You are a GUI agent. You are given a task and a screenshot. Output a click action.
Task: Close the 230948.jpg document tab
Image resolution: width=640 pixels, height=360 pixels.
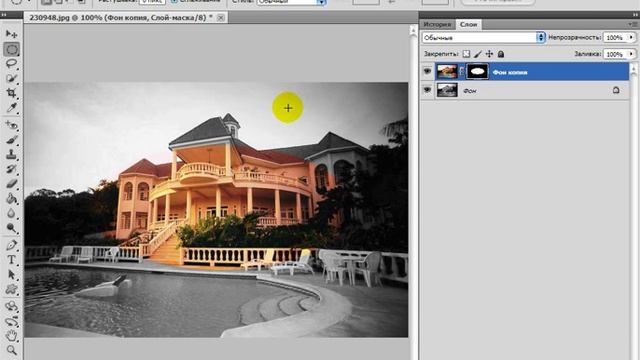point(220,18)
